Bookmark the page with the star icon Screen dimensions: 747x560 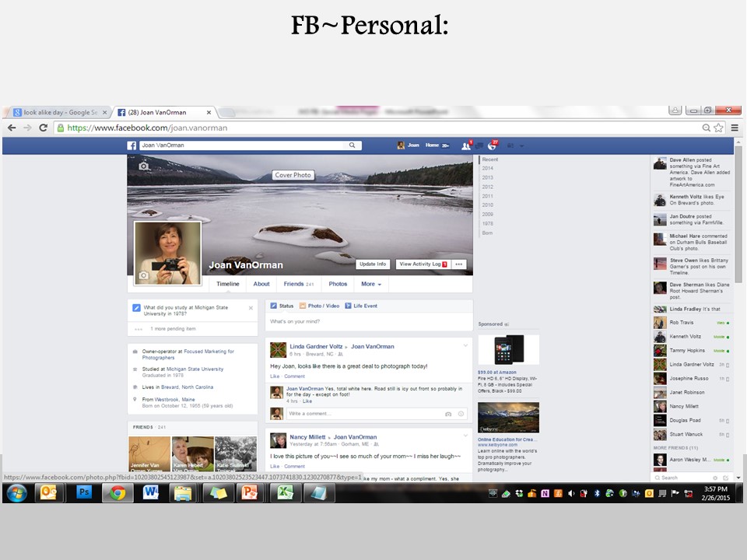tap(718, 128)
